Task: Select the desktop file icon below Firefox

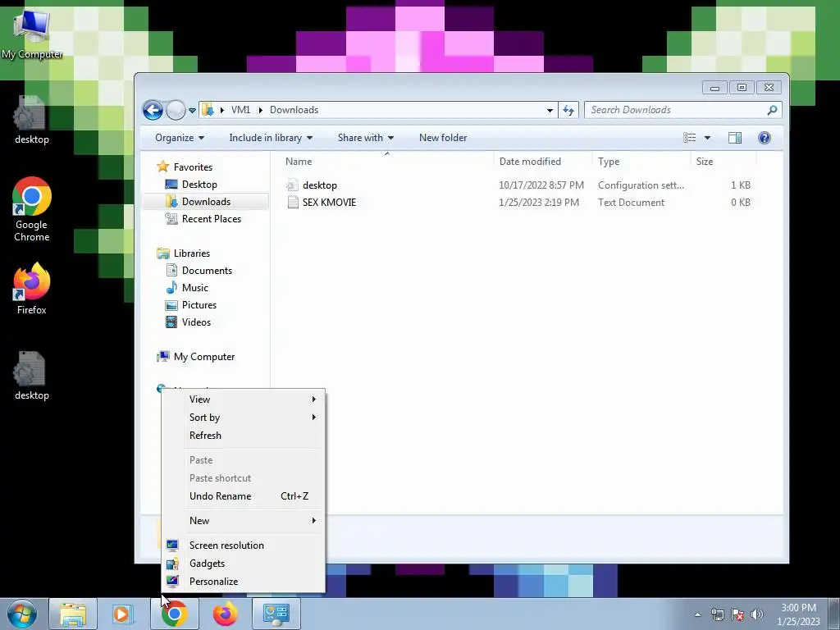Action: 32,376
